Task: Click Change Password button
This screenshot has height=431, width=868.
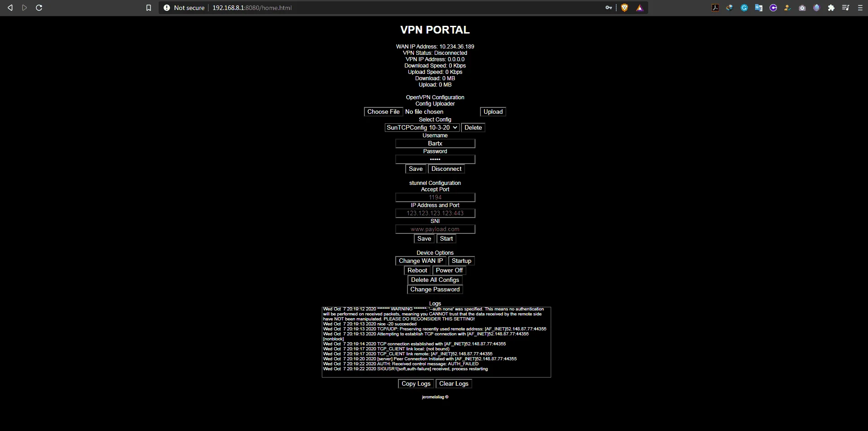Action: (435, 290)
